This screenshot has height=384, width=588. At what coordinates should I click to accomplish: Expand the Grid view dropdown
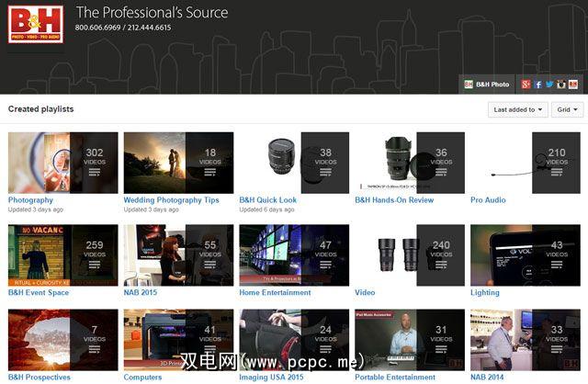coord(567,109)
